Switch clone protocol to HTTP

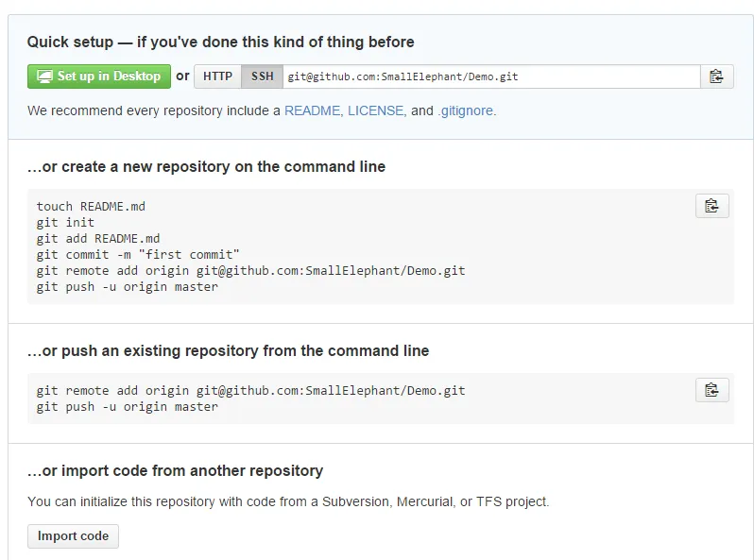coord(217,76)
